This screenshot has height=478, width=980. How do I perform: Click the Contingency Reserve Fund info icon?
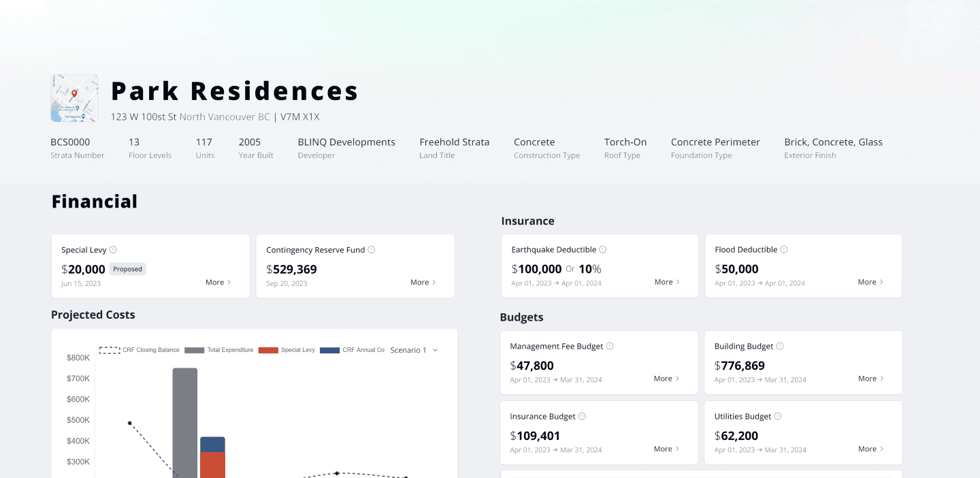[372, 250]
